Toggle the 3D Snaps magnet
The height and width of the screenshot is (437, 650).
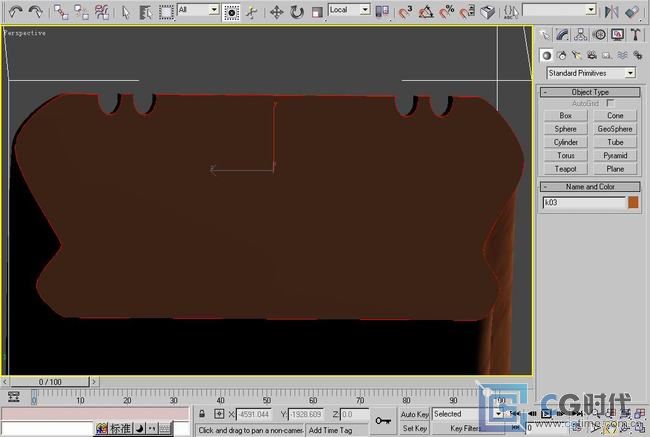tap(405, 12)
